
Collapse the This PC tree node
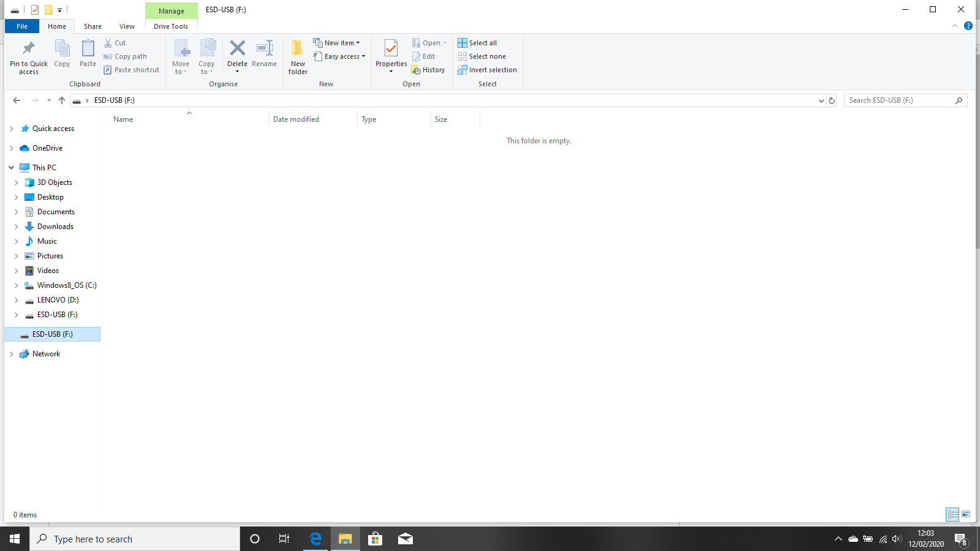11,167
